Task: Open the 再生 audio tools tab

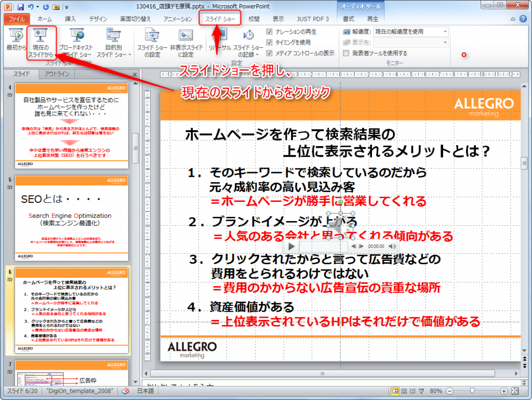Action: pyautogui.click(x=373, y=19)
